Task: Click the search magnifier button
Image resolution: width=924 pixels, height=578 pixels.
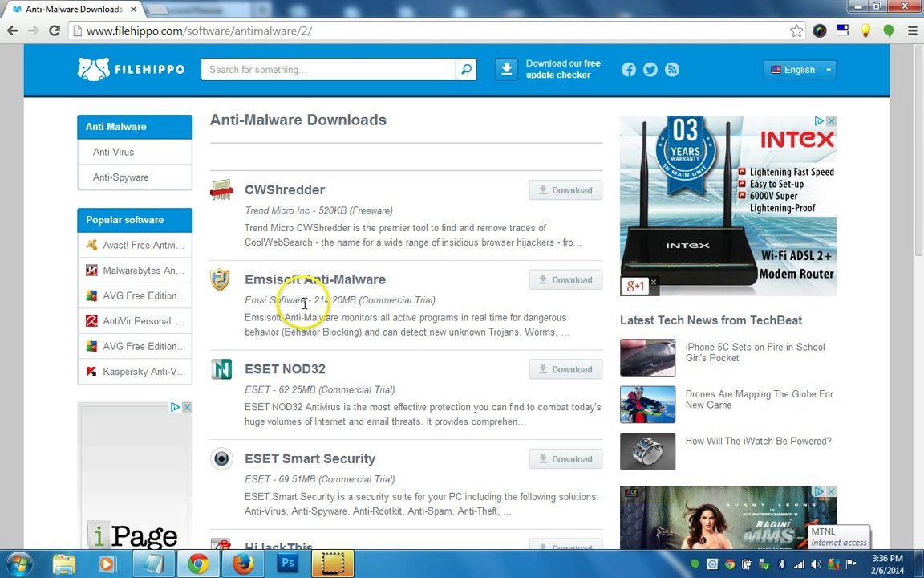Action: (x=466, y=70)
